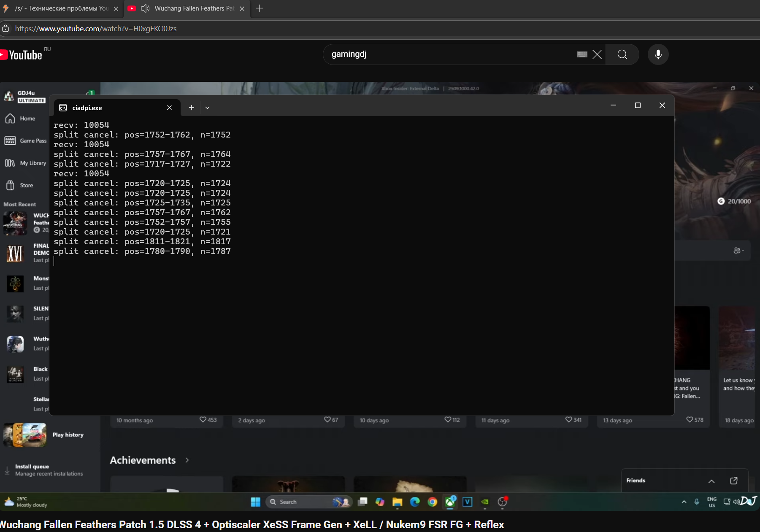760x532 pixels.
Task: Click the browser address bar URL
Action: click(x=96, y=29)
